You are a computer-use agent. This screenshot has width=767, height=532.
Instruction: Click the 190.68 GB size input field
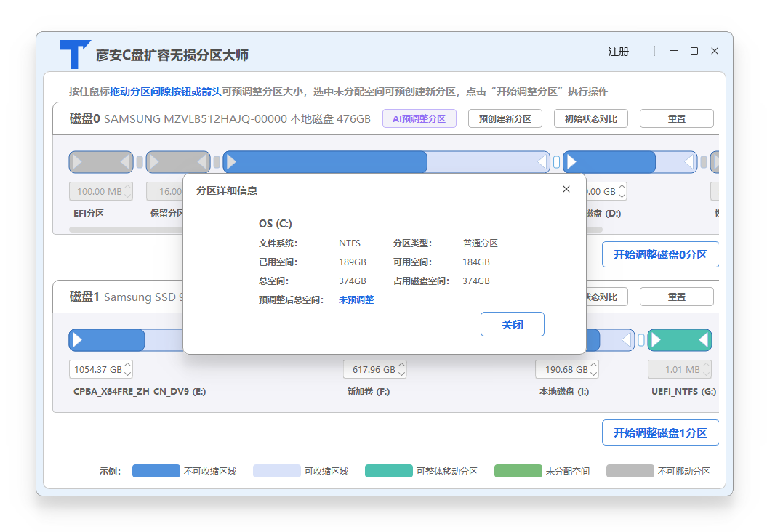(x=567, y=370)
